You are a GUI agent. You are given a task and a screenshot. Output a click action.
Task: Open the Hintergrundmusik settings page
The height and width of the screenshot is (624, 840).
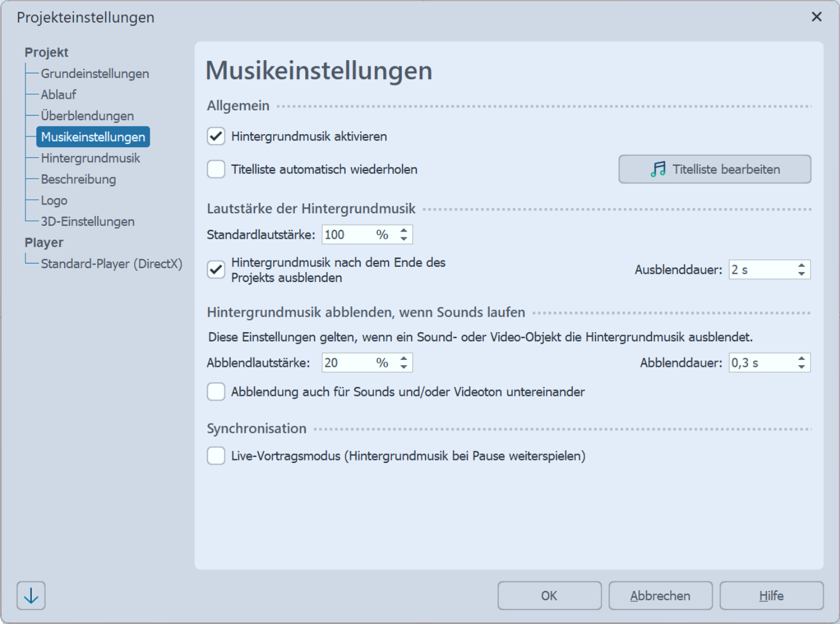90,158
